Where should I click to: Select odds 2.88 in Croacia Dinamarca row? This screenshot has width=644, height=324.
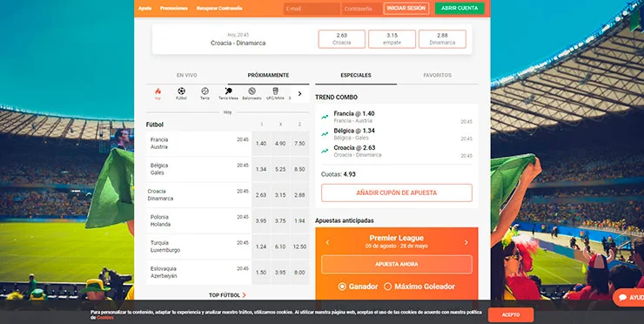click(x=299, y=195)
